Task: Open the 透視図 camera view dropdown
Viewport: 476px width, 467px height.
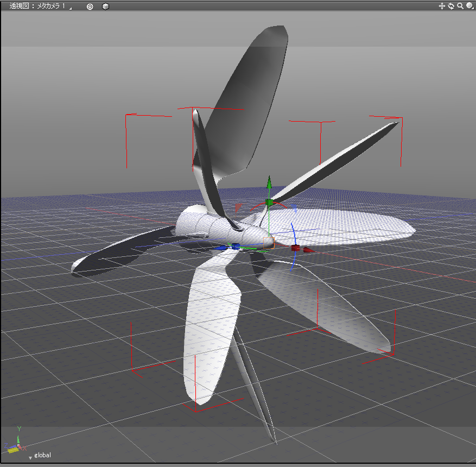Action: click(x=37, y=6)
